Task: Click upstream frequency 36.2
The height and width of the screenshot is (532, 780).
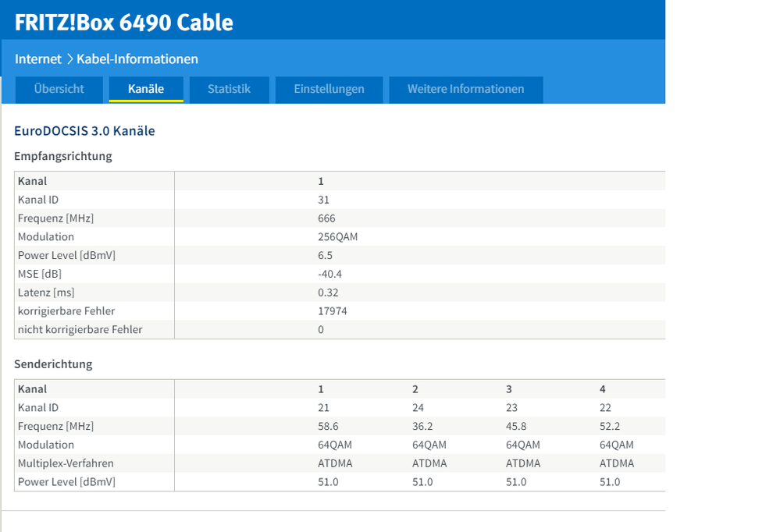Action: point(422,427)
